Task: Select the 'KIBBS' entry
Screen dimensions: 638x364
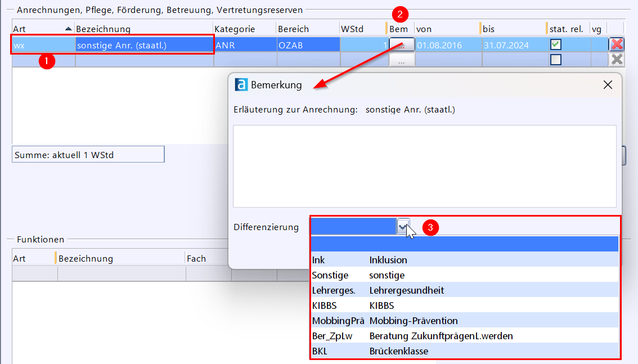Action: 464,305
